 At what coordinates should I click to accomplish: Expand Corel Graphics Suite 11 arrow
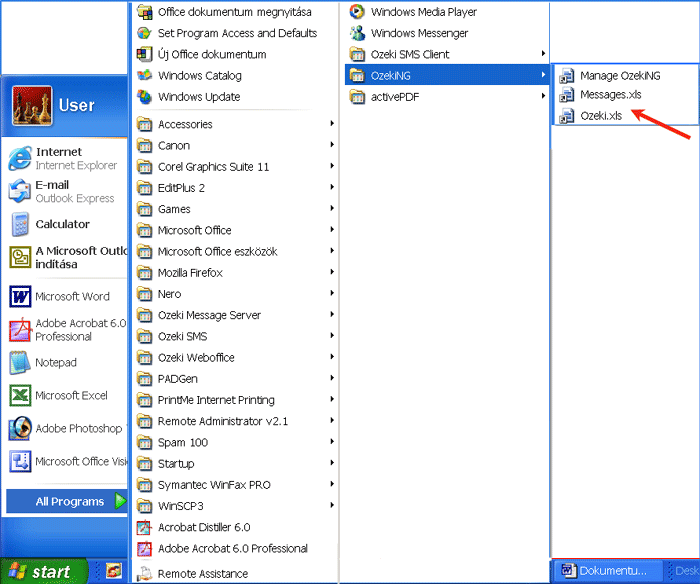point(332,166)
